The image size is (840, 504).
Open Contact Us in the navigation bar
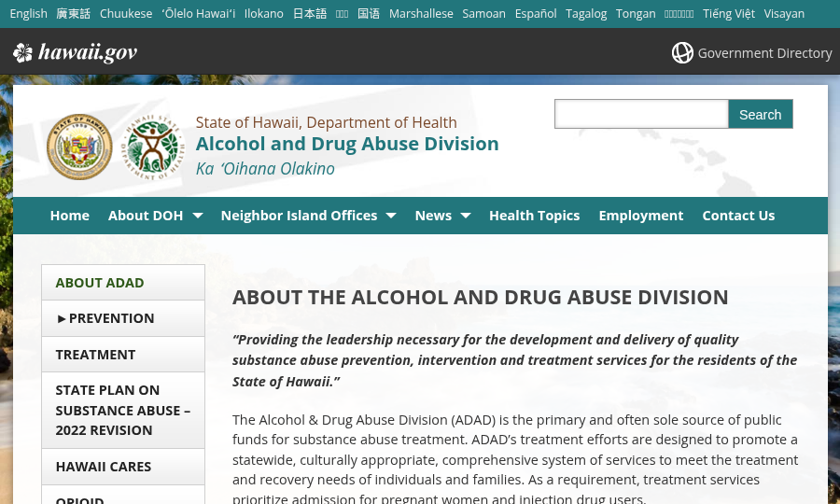coord(738,216)
